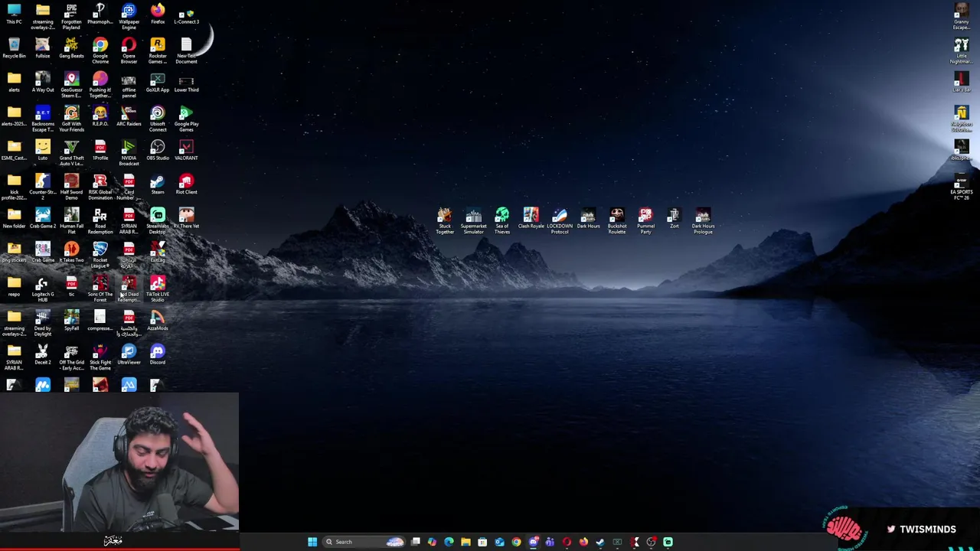The height and width of the screenshot is (551, 980).
Task: Launch the Discord desktop shortcut
Action: coord(158,354)
